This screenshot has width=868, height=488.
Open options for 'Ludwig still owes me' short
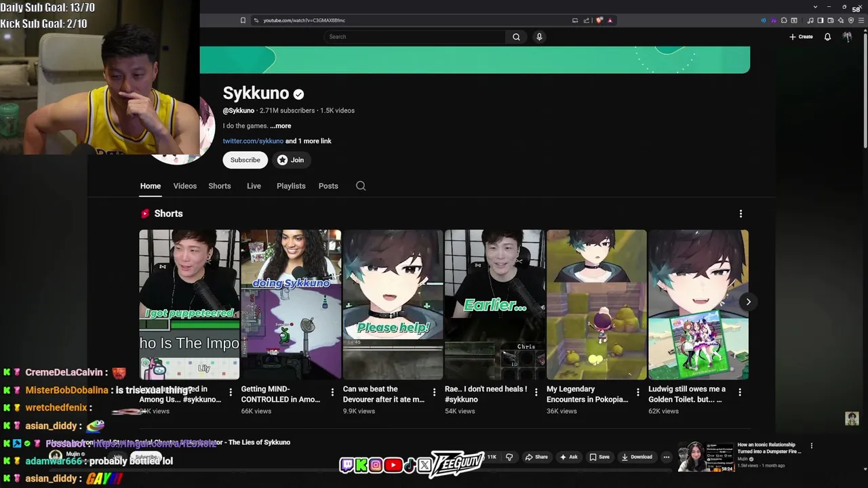coord(739,392)
